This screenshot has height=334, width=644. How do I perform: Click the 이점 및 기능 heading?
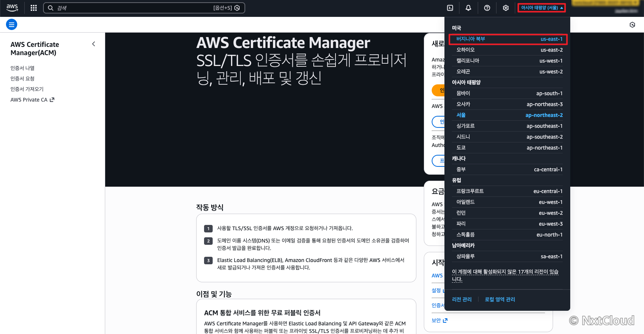tap(214, 294)
